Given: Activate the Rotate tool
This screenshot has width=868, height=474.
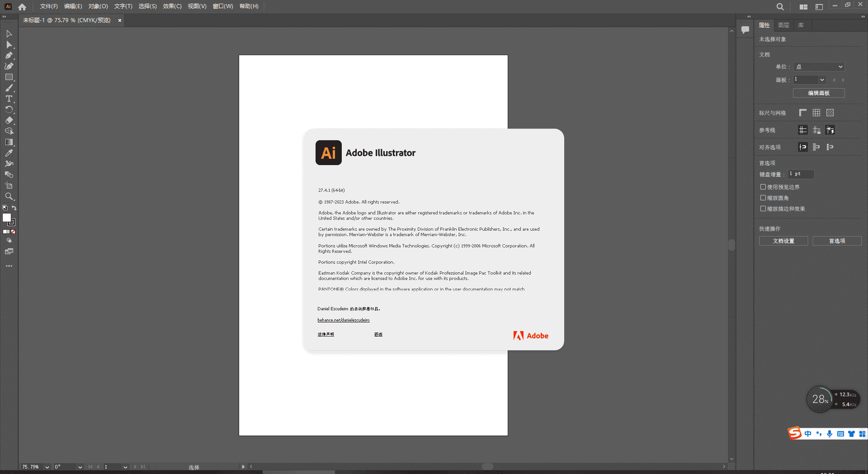Looking at the screenshot, I should tap(9, 110).
